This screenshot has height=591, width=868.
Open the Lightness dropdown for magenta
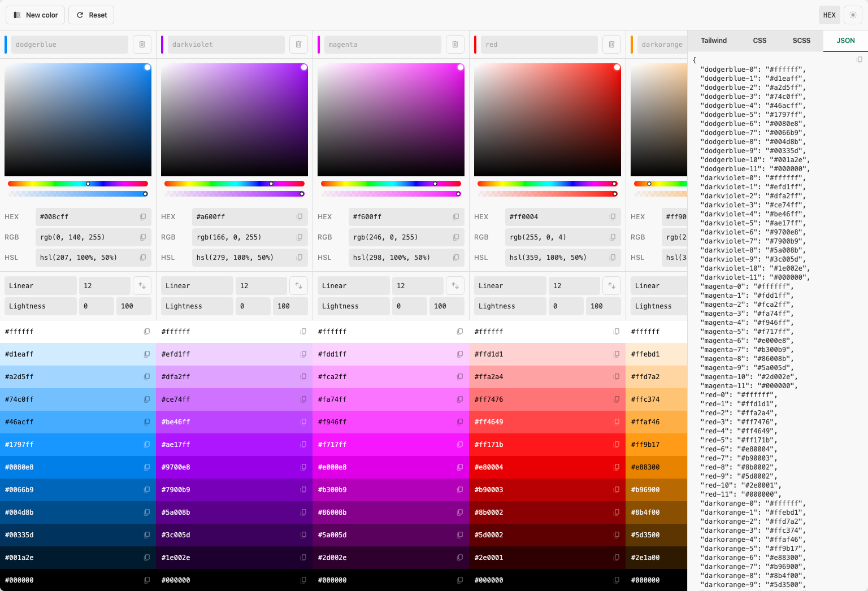coord(354,306)
